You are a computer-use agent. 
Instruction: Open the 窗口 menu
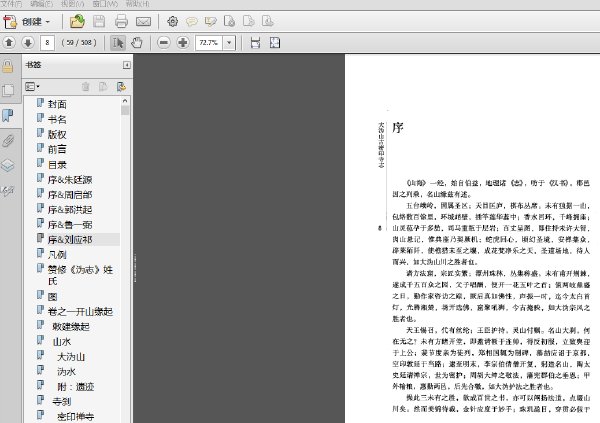point(105,4)
